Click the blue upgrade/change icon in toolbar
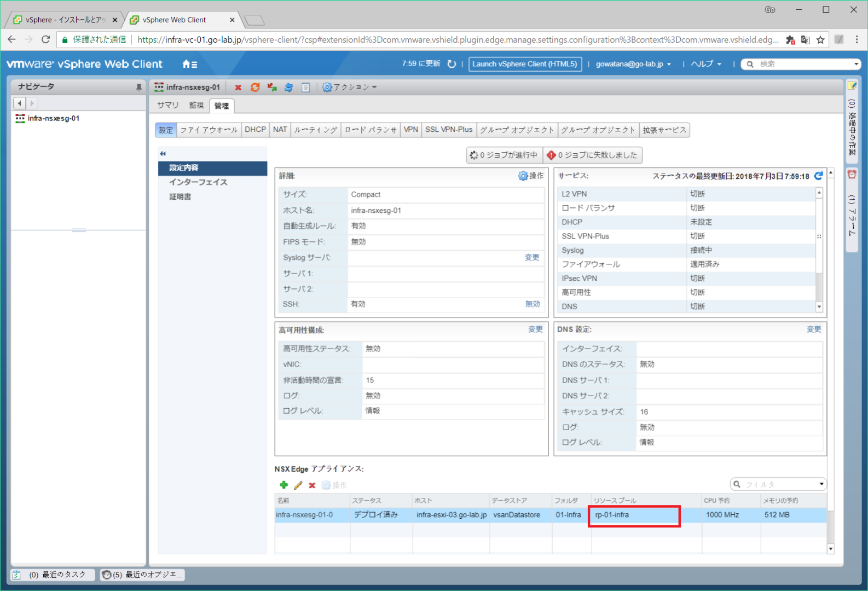Screen dimensions: 868x591 pos(288,88)
